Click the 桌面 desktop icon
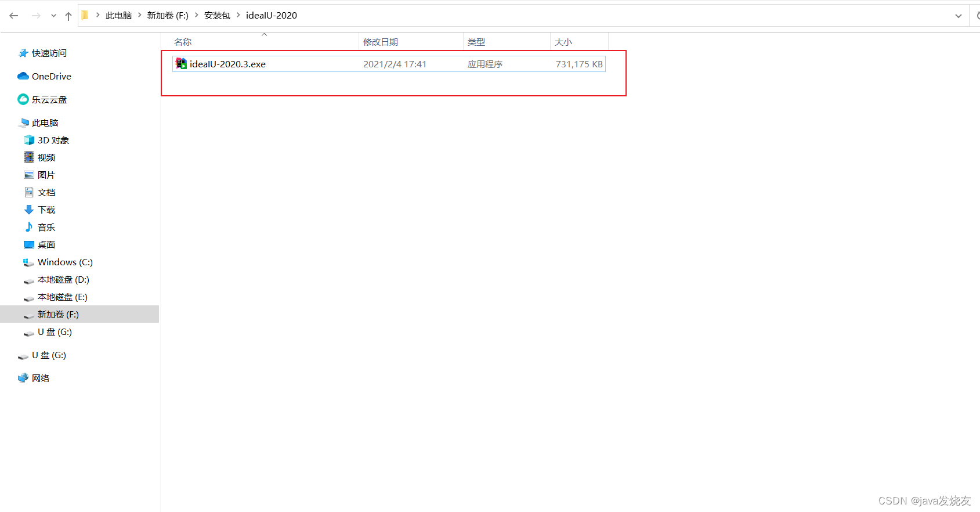 [29, 244]
